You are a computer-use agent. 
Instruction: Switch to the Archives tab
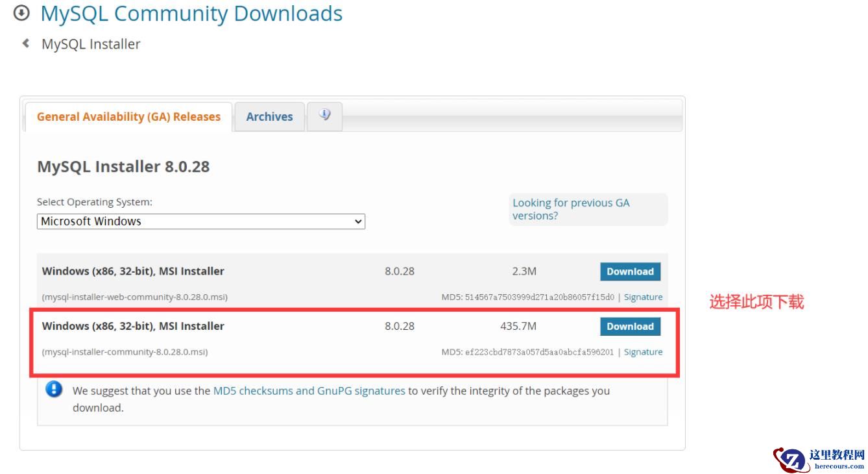click(x=269, y=117)
